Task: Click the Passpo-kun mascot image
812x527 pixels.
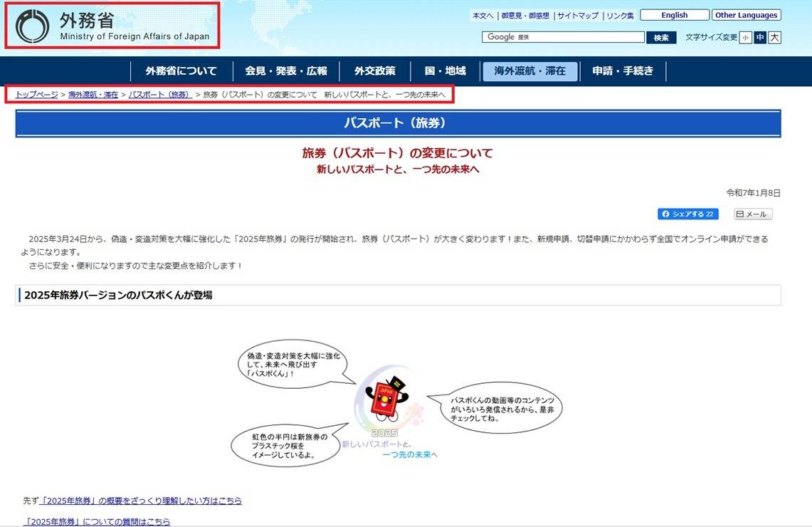Action: click(384, 400)
